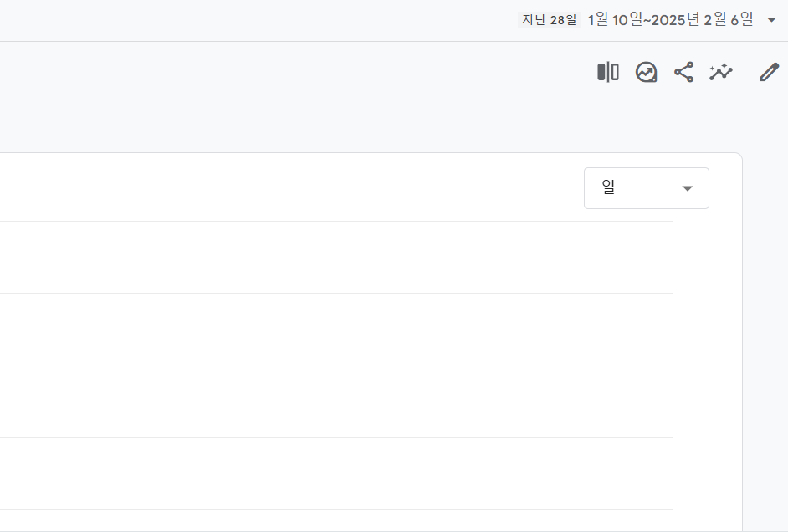
Task: Click the empty chart card header left of 일
Action: [291, 187]
